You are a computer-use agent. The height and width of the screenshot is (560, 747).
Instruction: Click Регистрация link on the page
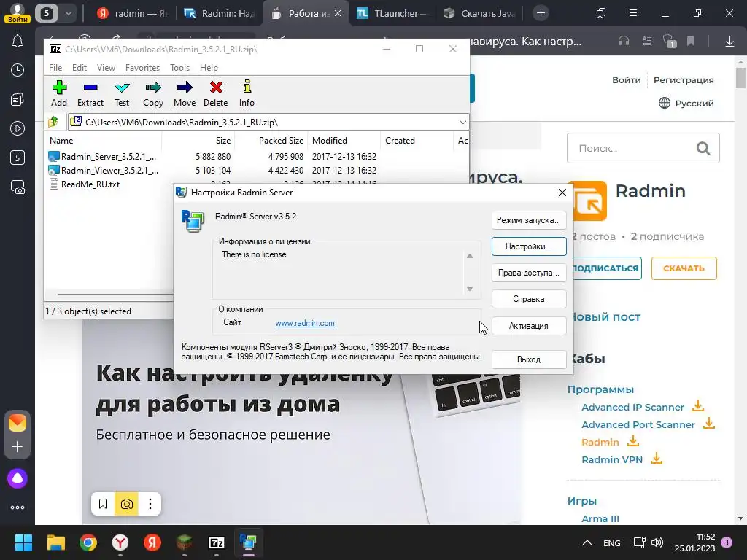tap(683, 80)
